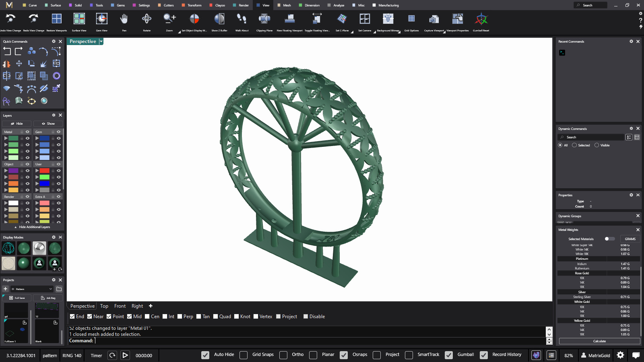Toggle the End osnap checkbox
The height and width of the screenshot is (362, 644).
[72, 317]
